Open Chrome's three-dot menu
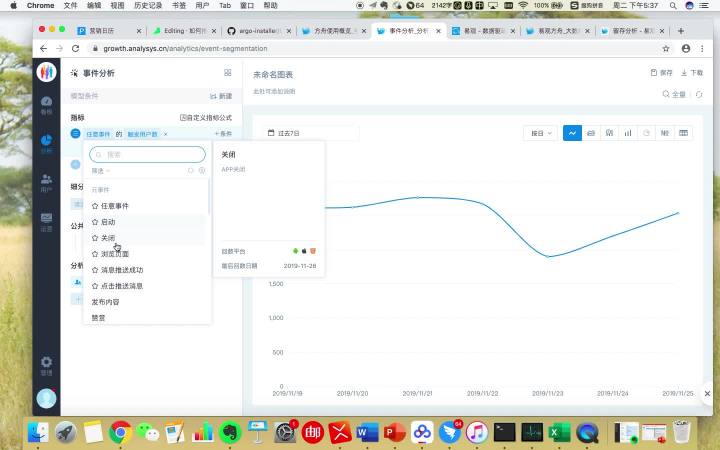Image resolution: width=720 pixels, height=450 pixels. click(702, 48)
